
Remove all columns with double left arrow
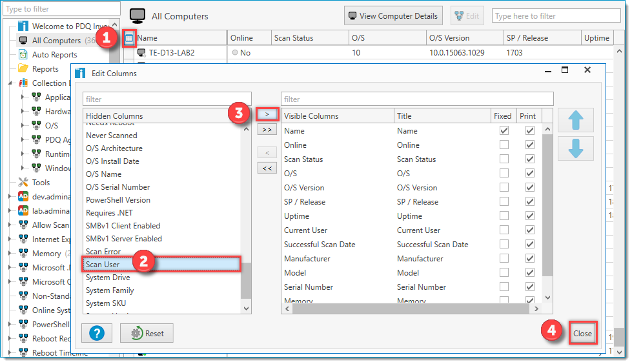[x=267, y=168]
